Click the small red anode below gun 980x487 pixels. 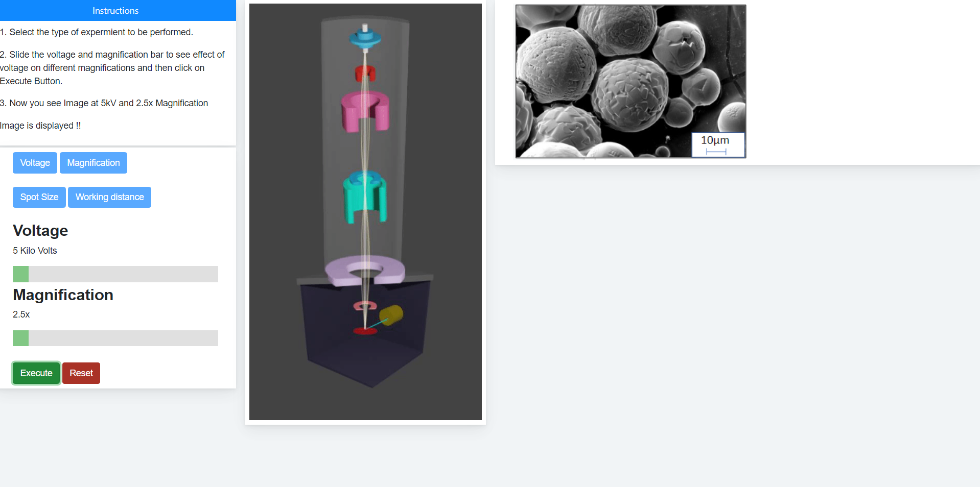click(x=365, y=73)
